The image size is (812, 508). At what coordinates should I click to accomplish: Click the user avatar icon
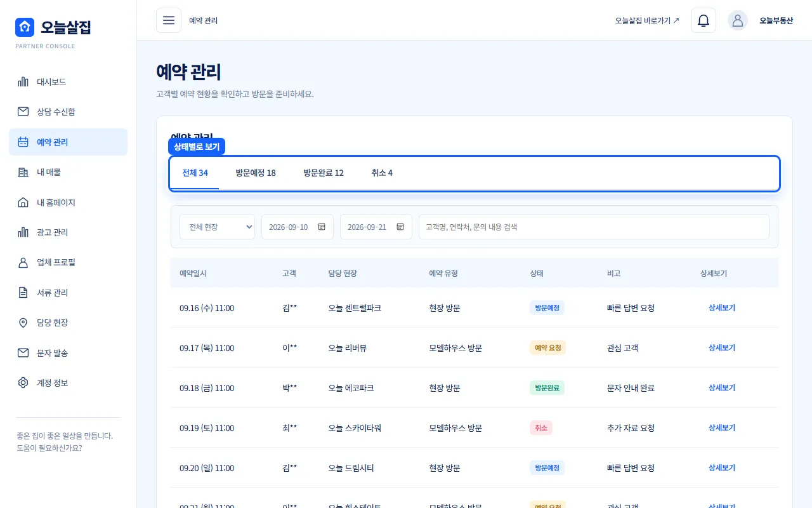pos(738,20)
